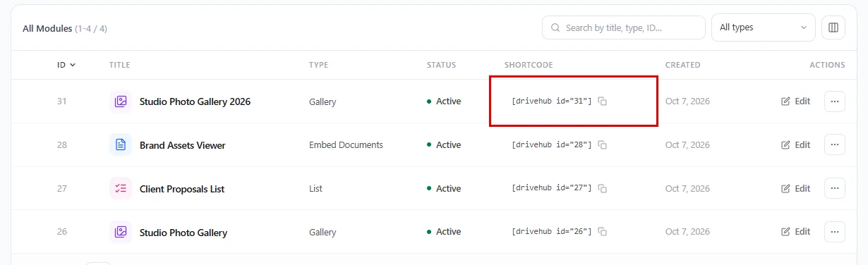Image resolution: width=868 pixels, height=265 pixels.
Task: Click the SHORTCODE column header
Action: pos(529,65)
